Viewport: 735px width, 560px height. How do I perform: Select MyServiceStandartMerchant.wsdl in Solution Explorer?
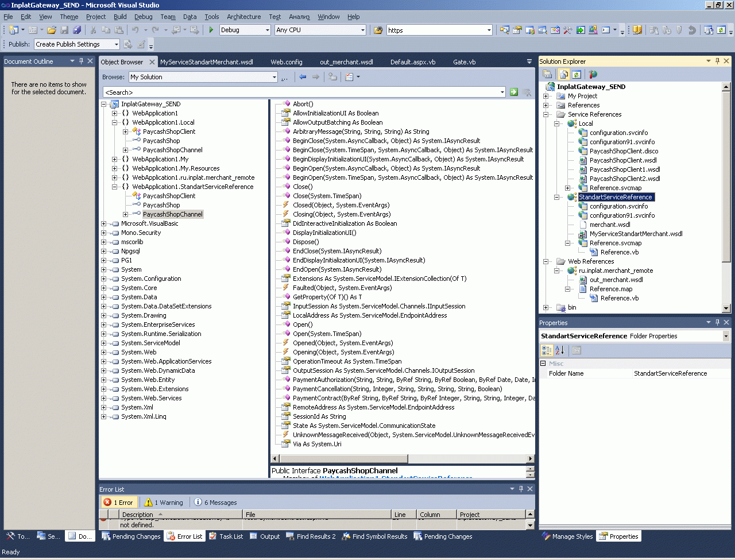[x=636, y=234]
